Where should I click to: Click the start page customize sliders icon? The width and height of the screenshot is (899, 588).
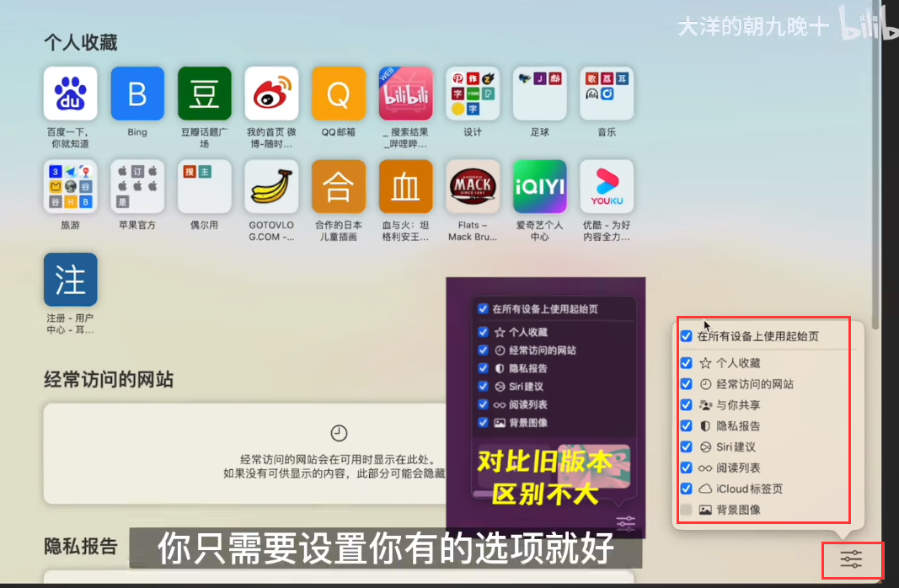pos(852,559)
